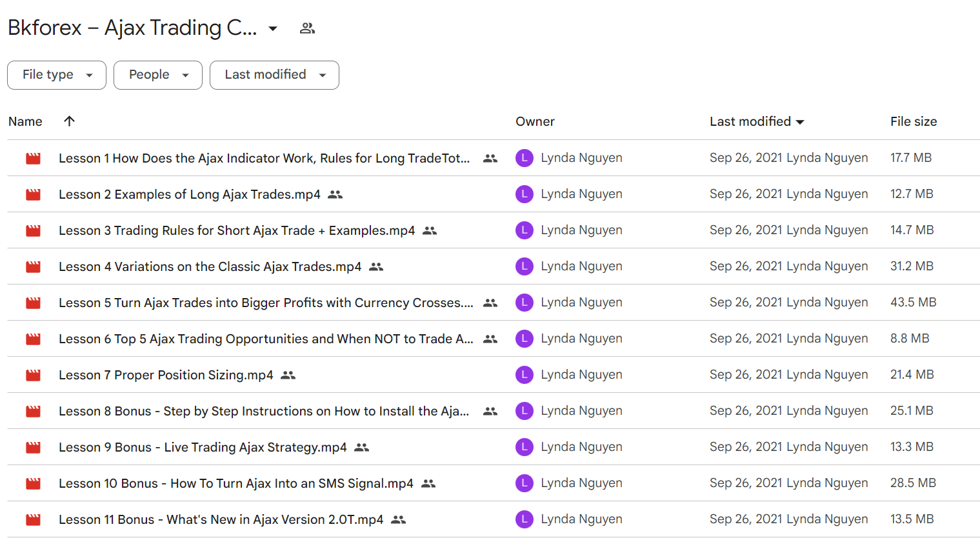
Task: Click the 17.7 MB file size value
Action: click(911, 158)
